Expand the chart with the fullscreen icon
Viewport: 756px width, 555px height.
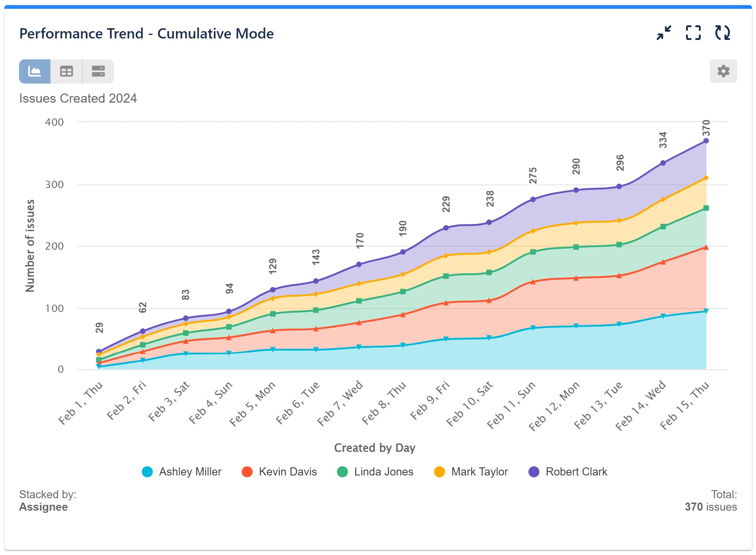tap(694, 33)
